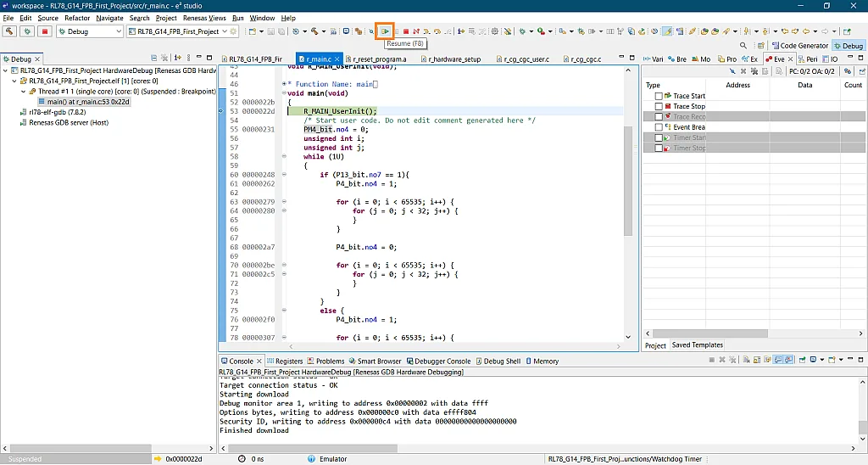868x465 pixels.
Task: Open launch configuration settings gear icon
Action: click(x=235, y=31)
